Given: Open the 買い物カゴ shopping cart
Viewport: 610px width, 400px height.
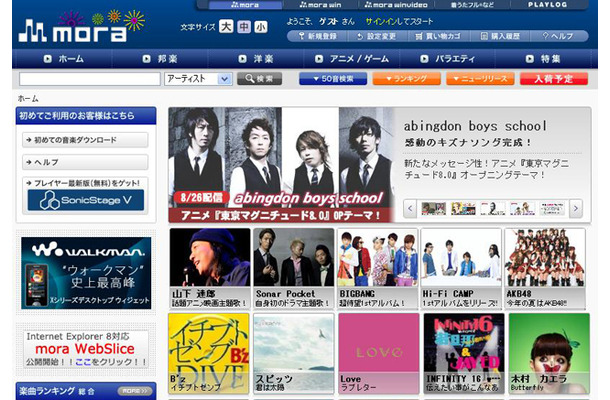Looking at the screenshot, I should pos(438,36).
